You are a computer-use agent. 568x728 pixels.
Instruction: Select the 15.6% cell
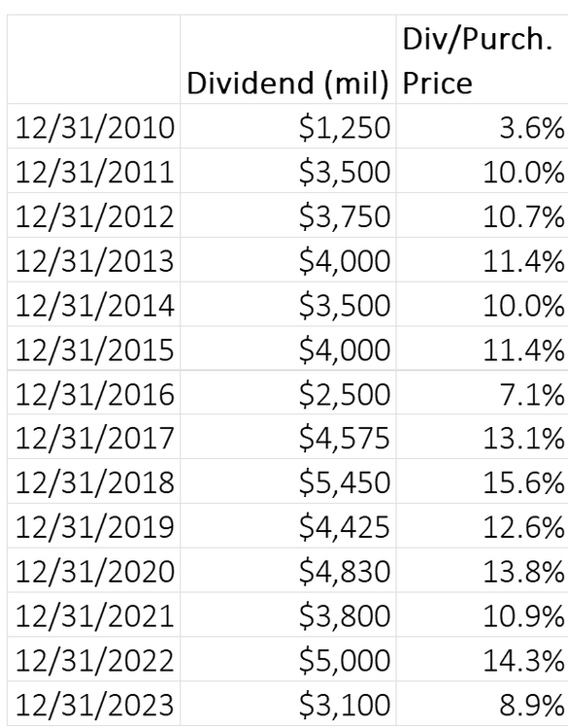pos(483,481)
